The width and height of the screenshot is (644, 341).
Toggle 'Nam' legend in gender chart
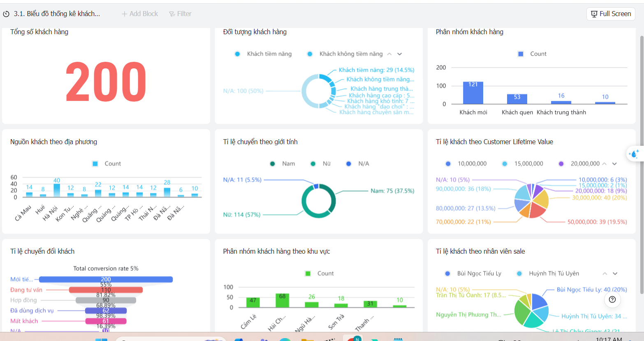[x=283, y=164]
